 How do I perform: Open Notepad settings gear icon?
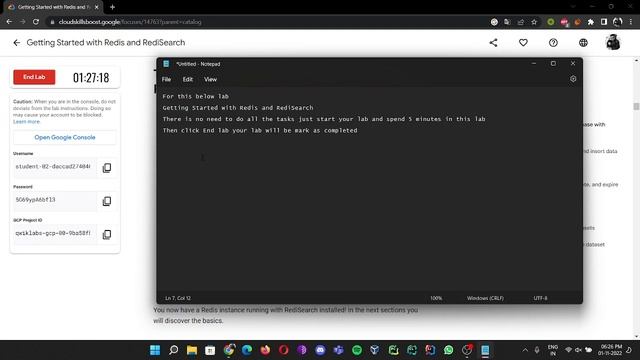coord(573,79)
